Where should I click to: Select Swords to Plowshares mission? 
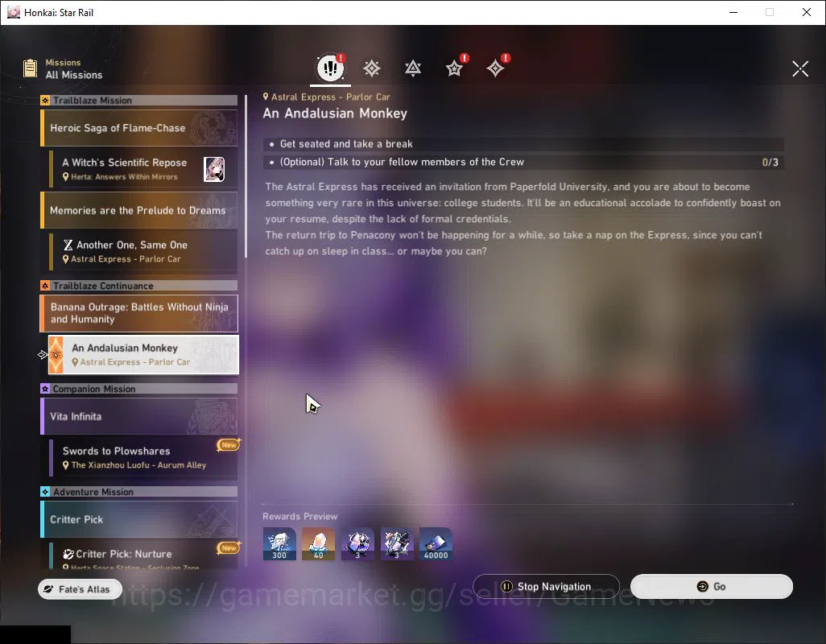tap(143, 457)
